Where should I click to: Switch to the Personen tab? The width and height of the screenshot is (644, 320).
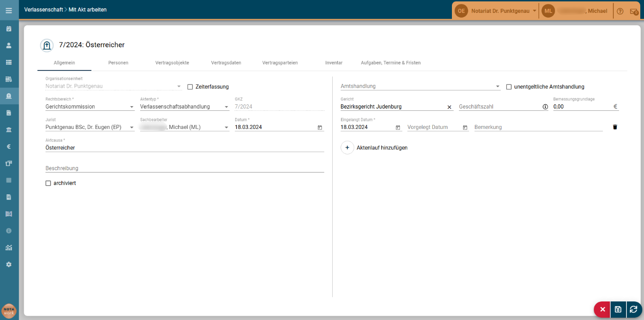[118, 63]
